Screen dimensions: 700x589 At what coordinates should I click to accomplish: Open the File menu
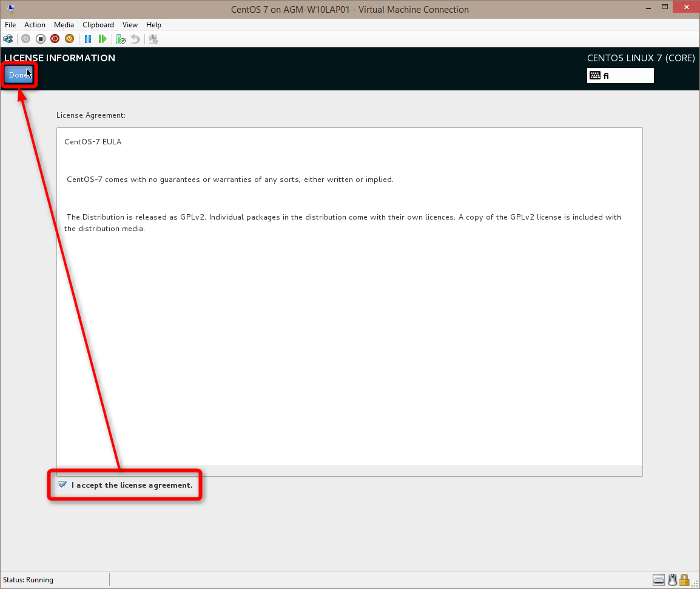coord(10,24)
